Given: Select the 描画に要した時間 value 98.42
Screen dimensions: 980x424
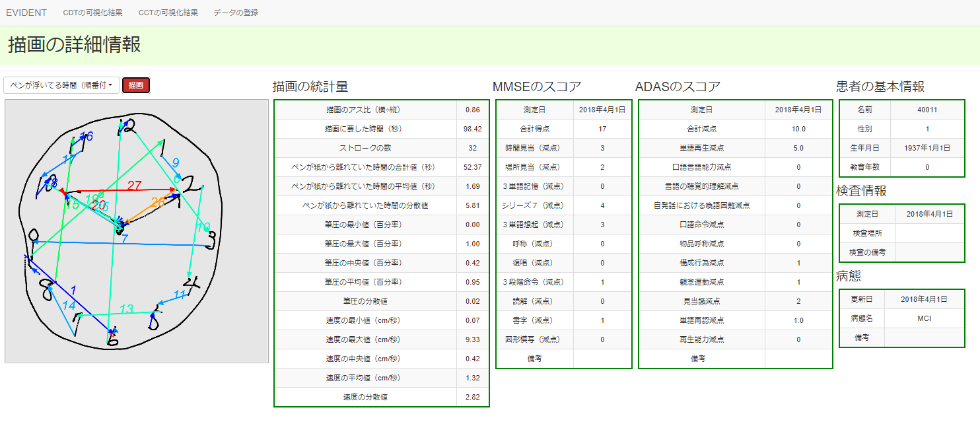Looking at the screenshot, I should pyautogui.click(x=472, y=129).
